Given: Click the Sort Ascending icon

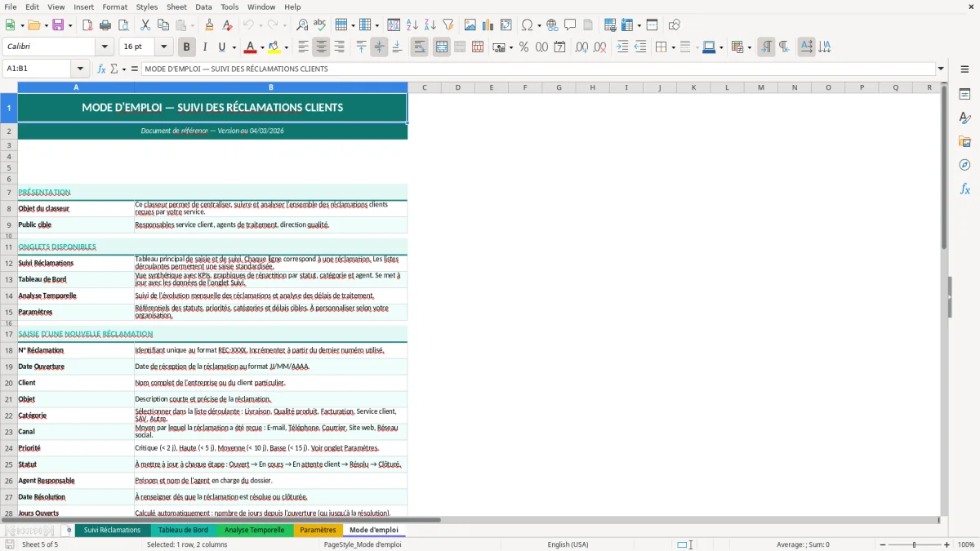Looking at the screenshot, I should pos(412,25).
